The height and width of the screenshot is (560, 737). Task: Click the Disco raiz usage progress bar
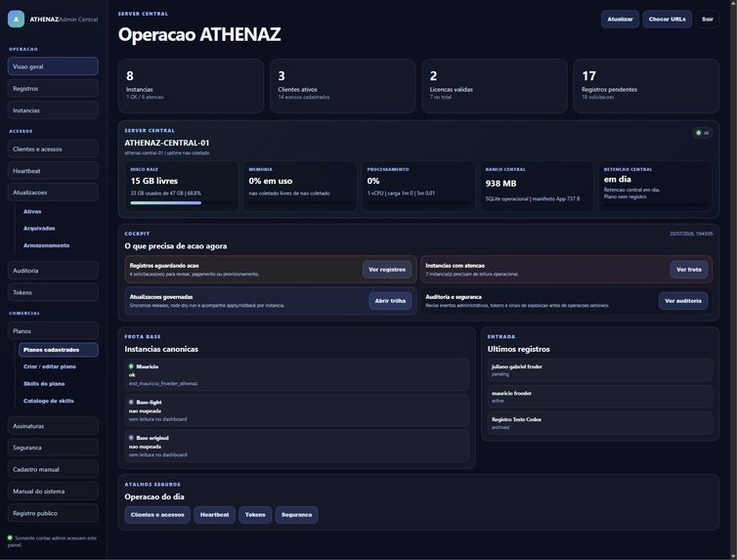coord(182,203)
